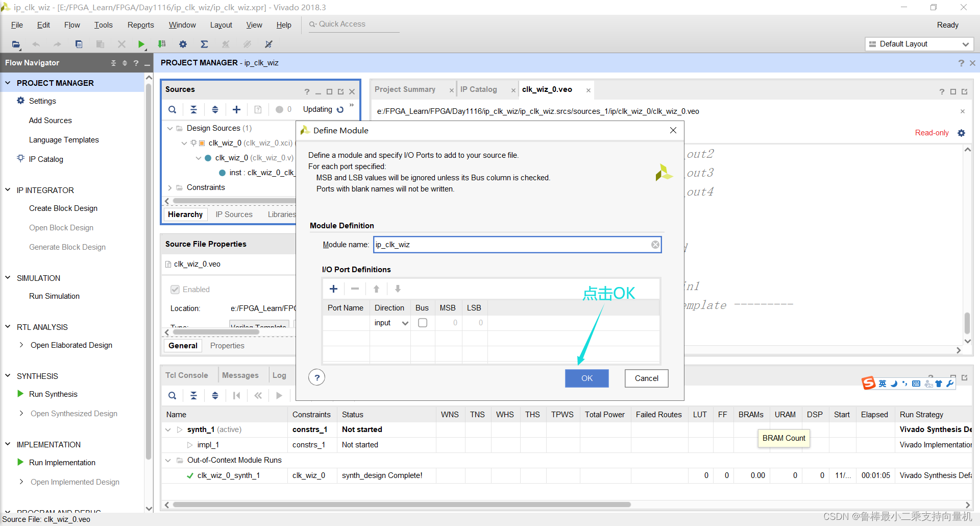Launch selected run play icon in Design Runs
This screenshot has height=526, width=980.
coord(279,395)
